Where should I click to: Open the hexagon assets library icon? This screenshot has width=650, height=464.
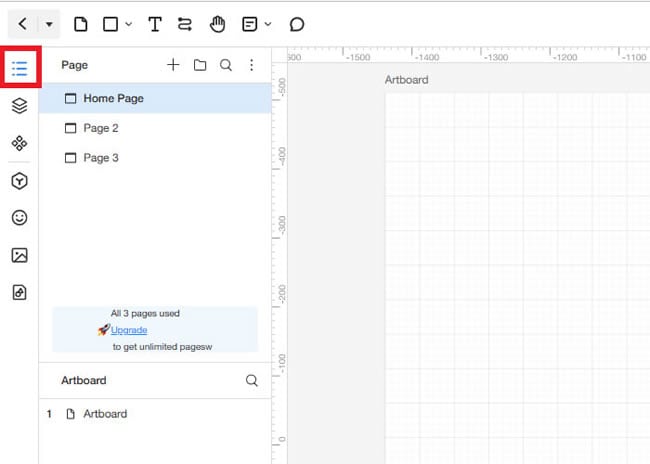[x=19, y=181]
